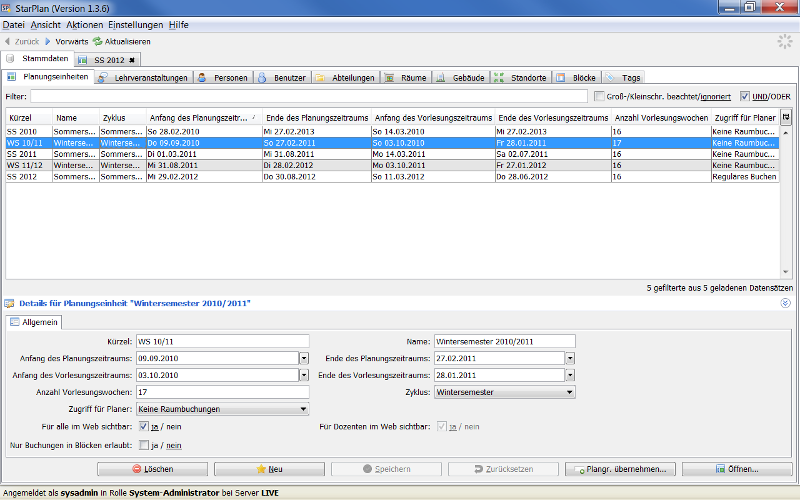Click the Räume tab icon
Screen dimensions: 800x500
(389, 78)
